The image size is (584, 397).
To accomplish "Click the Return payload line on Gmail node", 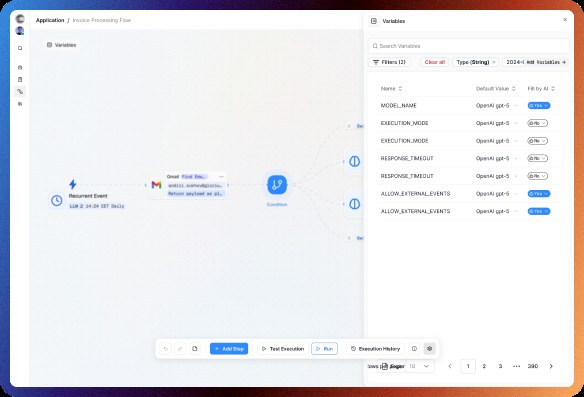I will point(195,194).
